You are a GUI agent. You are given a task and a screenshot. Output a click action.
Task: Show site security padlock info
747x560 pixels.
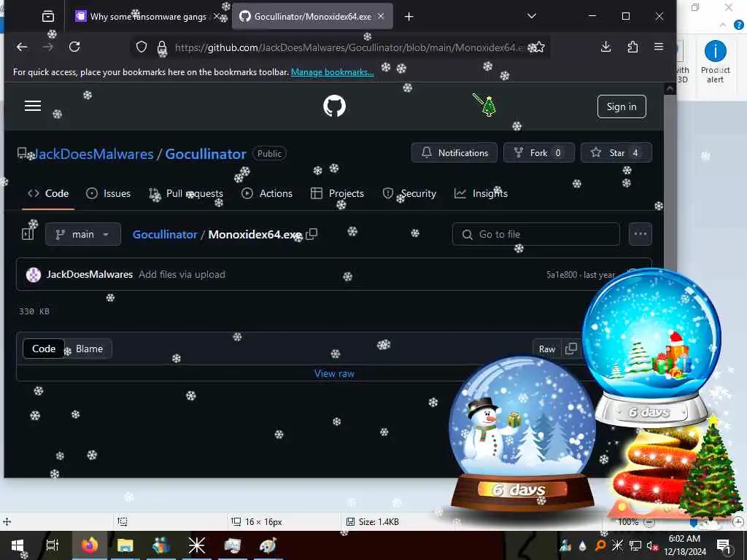tap(162, 47)
